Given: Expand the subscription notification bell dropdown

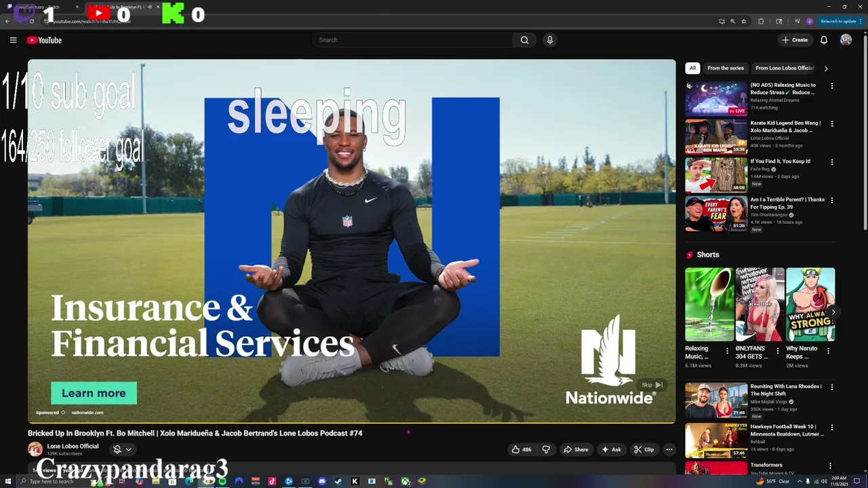Looking at the screenshot, I should pyautogui.click(x=122, y=449).
